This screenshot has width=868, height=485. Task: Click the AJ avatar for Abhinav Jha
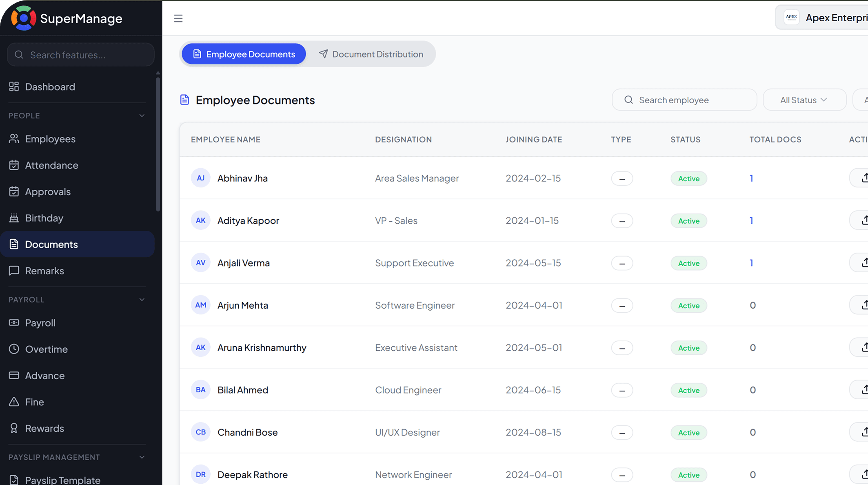tap(200, 178)
